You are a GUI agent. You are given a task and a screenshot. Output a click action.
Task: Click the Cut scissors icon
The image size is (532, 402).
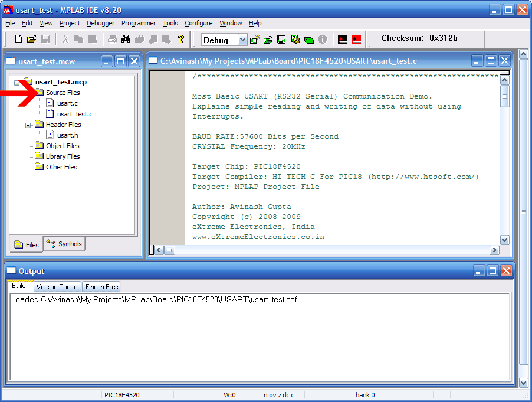pos(65,39)
